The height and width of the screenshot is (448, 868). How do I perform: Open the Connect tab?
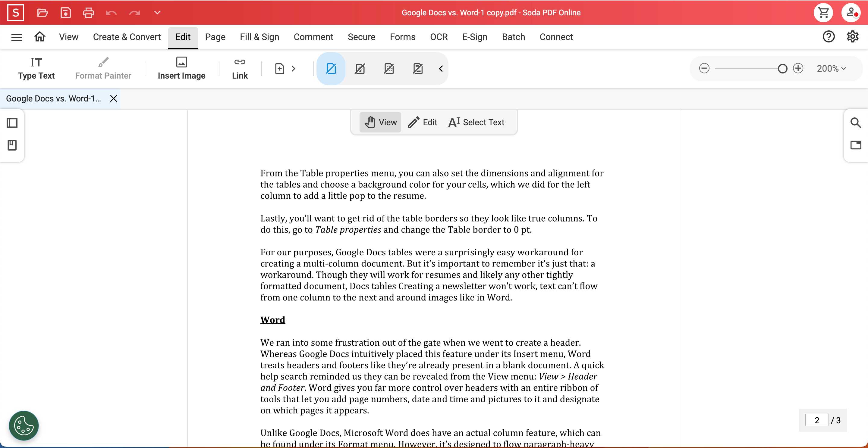pos(556,37)
